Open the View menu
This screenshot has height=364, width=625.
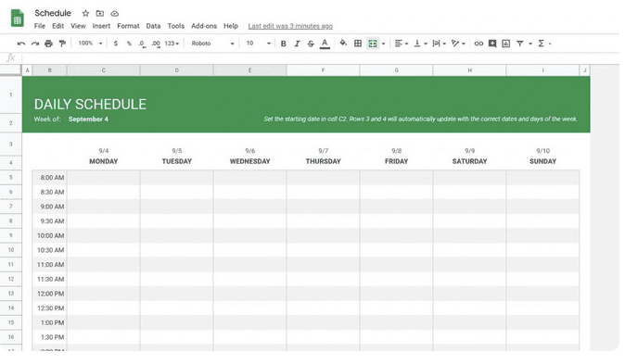(78, 26)
